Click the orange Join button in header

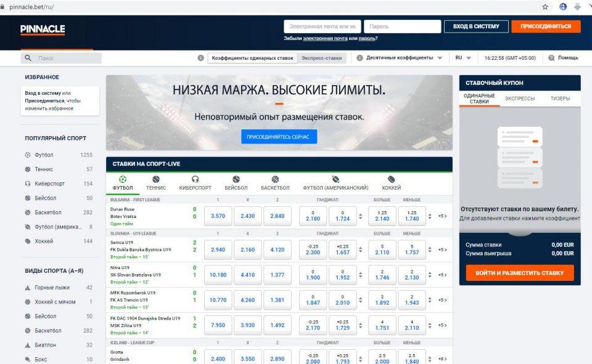coord(545,26)
